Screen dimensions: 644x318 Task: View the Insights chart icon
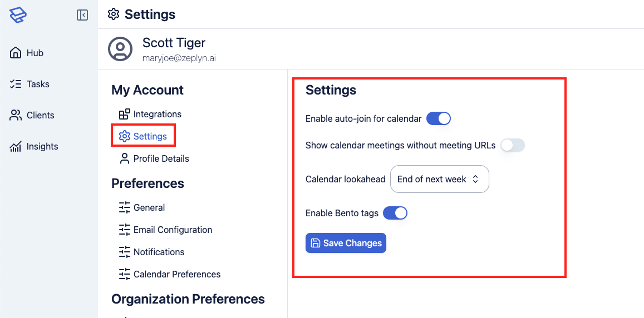pyautogui.click(x=16, y=147)
